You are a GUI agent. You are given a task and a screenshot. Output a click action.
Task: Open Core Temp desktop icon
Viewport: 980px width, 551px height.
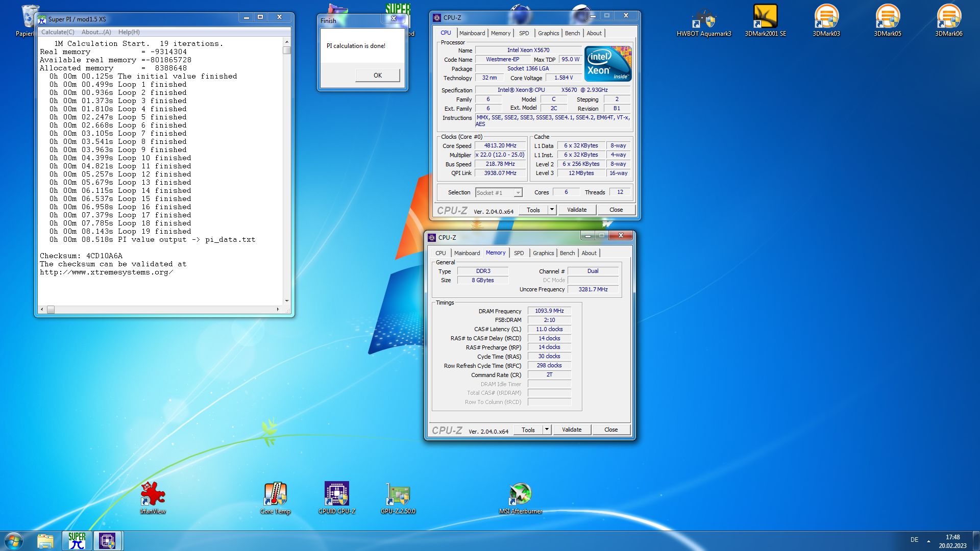click(x=275, y=498)
